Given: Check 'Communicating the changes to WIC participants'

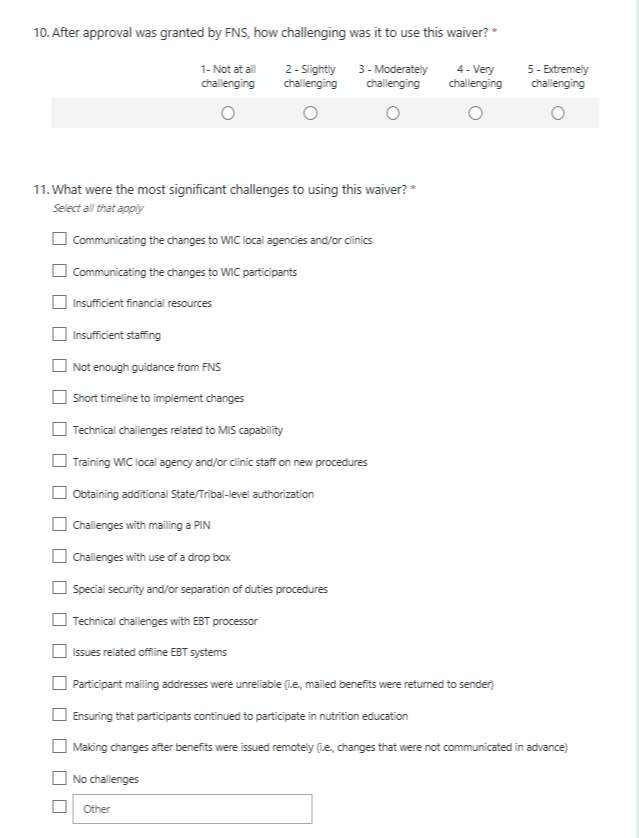Looking at the screenshot, I should pos(60,271).
